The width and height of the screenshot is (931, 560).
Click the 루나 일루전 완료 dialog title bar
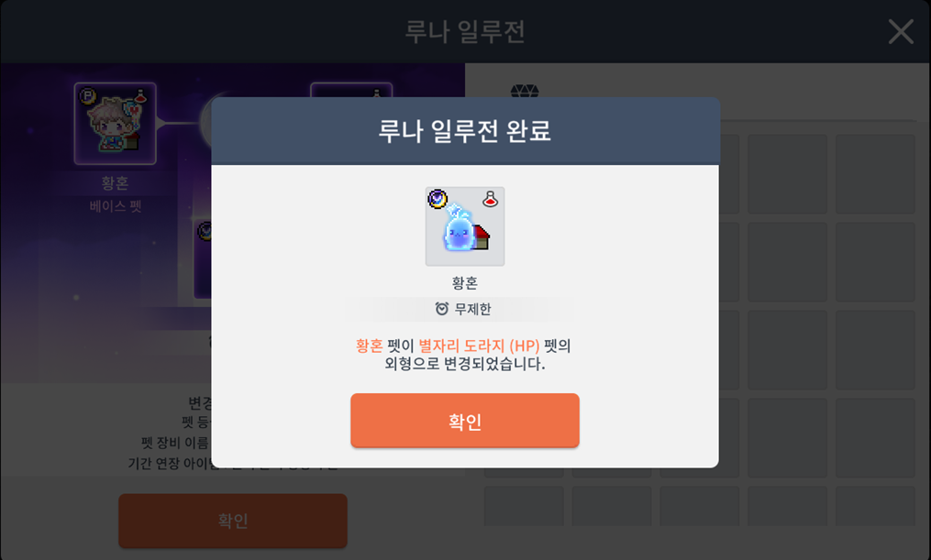click(465, 131)
